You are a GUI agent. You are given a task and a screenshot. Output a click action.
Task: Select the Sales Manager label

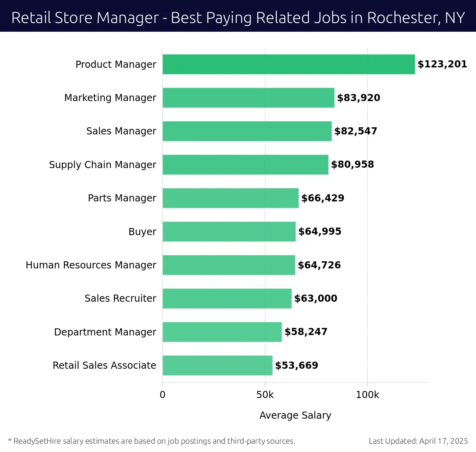pyautogui.click(x=121, y=131)
